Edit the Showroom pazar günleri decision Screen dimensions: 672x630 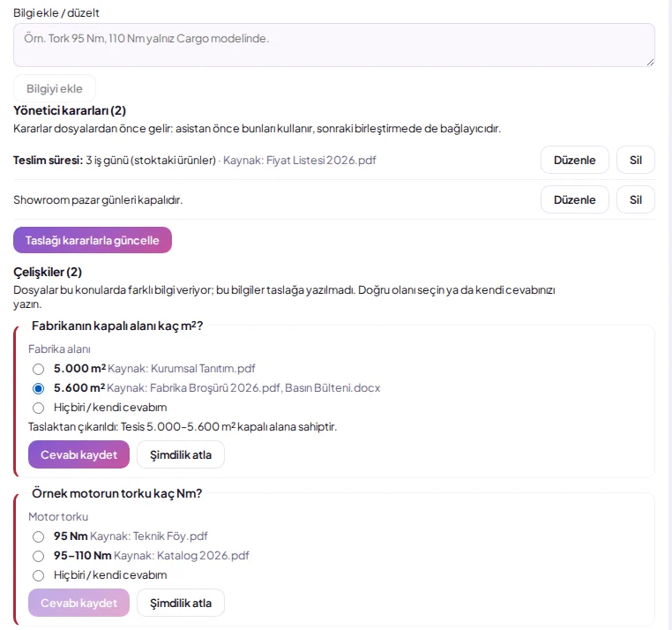574,199
